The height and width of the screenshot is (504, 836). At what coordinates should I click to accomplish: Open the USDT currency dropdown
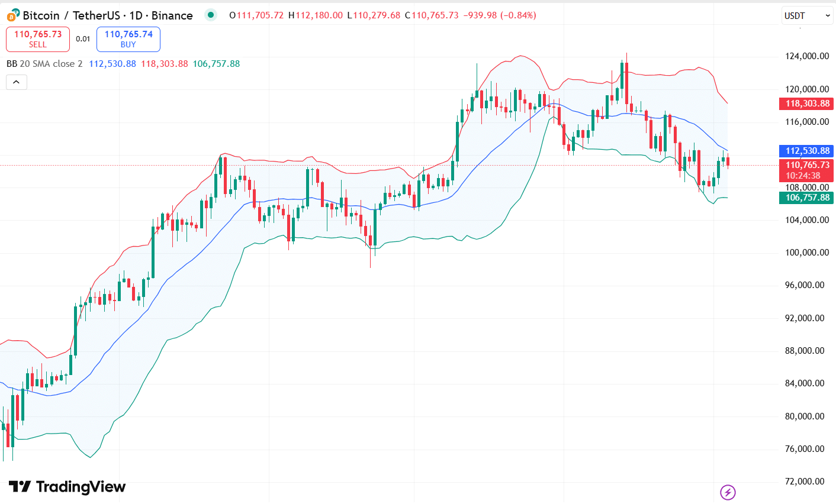point(803,16)
